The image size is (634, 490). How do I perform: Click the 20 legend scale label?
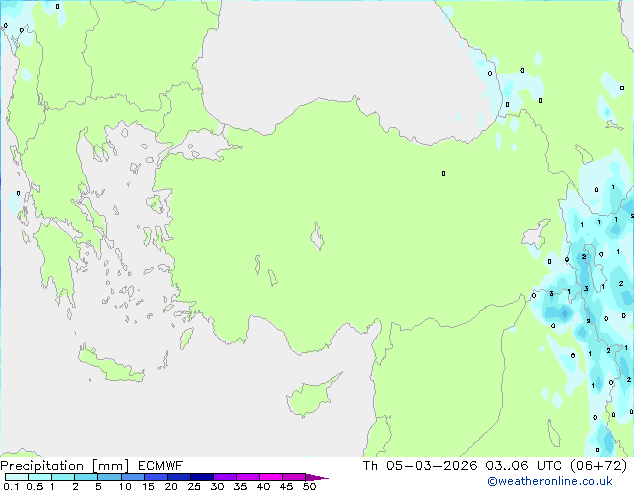pyautogui.click(x=171, y=486)
